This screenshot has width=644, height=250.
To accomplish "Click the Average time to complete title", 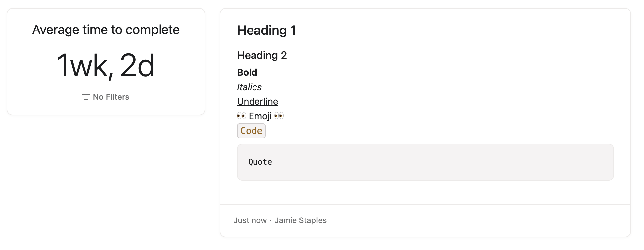I will [106, 30].
